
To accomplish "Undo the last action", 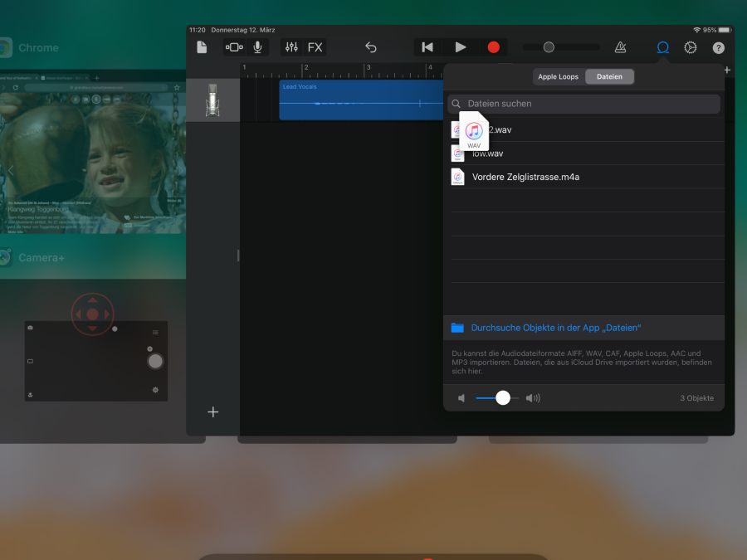I will (371, 47).
